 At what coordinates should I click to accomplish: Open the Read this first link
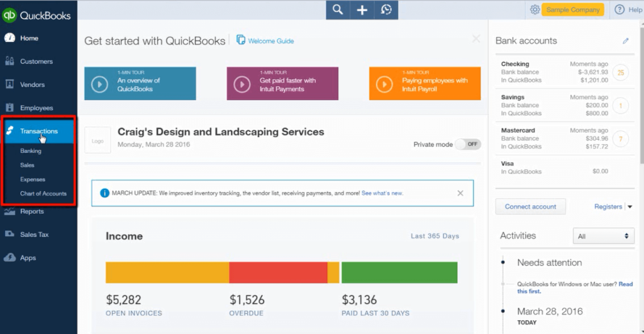click(x=575, y=287)
